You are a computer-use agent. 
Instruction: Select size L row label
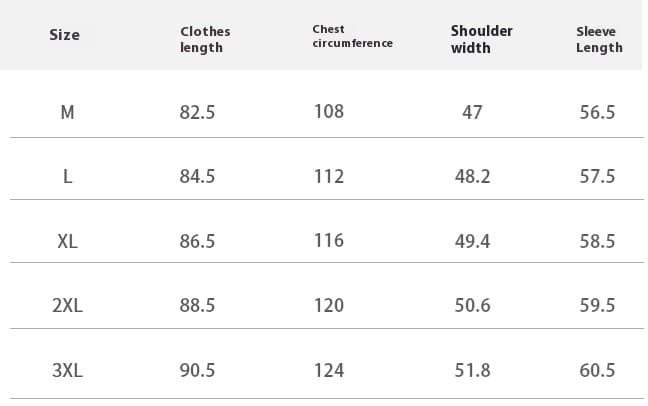pos(67,177)
